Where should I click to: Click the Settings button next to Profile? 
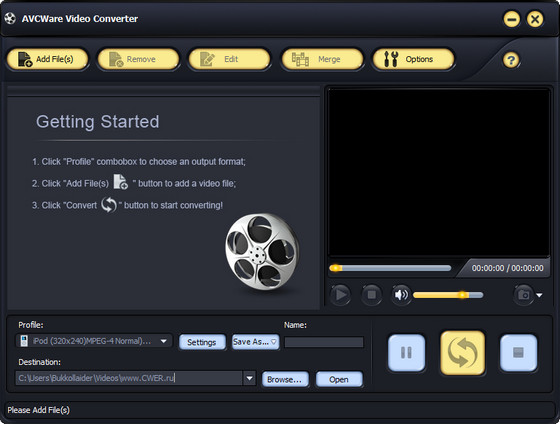coord(202,342)
